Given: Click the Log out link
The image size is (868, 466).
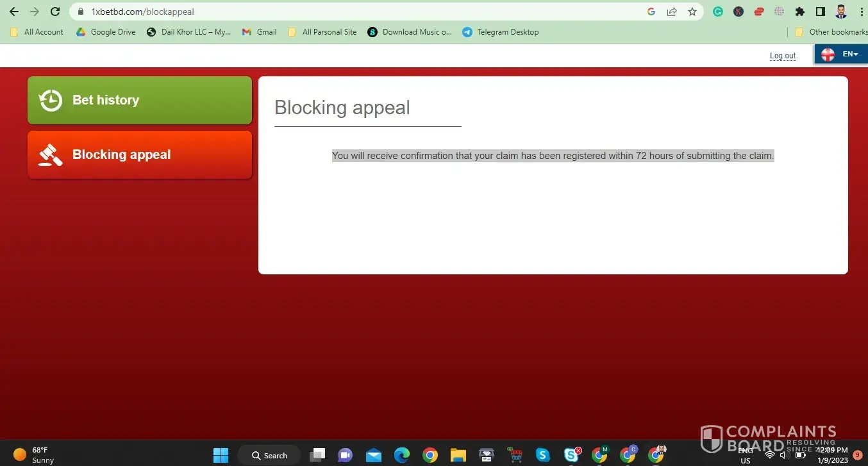Looking at the screenshot, I should (x=782, y=56).
